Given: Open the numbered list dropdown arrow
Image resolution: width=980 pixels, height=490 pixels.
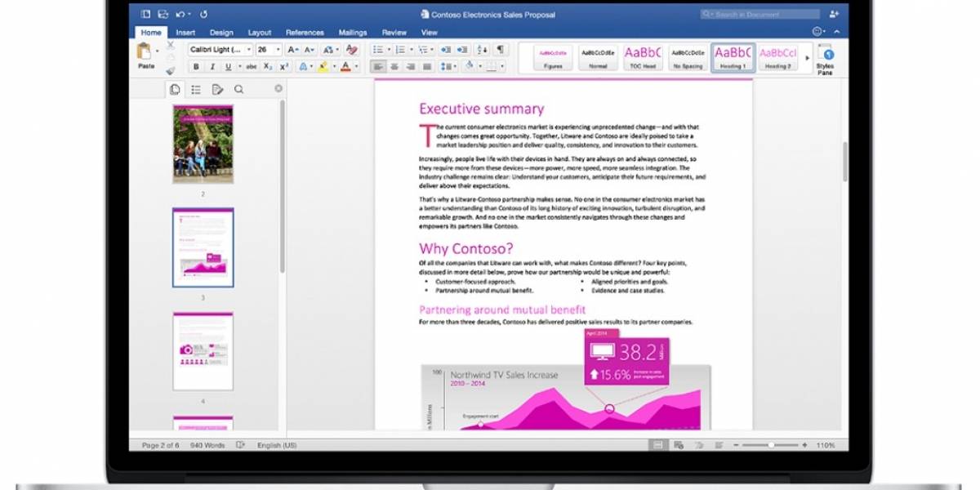Looking at the screenshot, I should click(x=411, y=50).
